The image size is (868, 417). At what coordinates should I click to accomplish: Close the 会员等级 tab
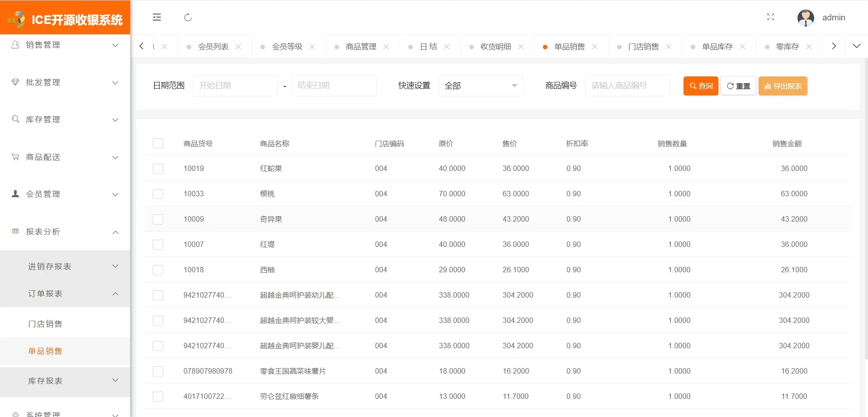pos(312,47)
